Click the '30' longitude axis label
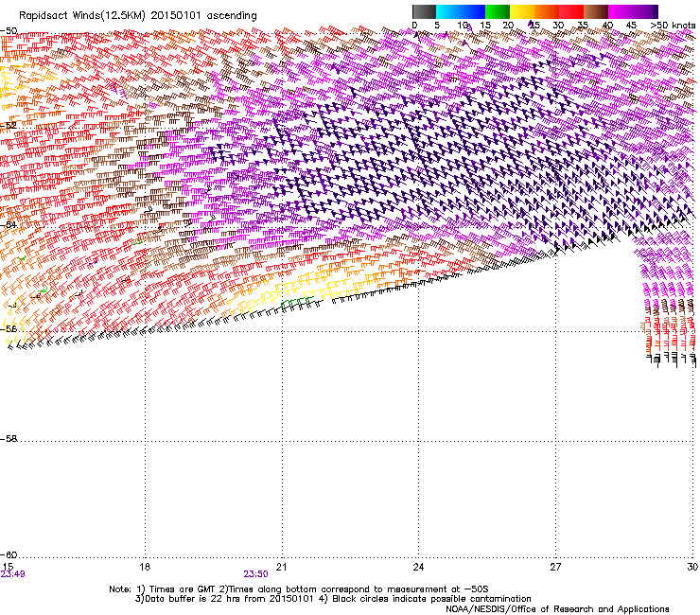 (x=692, y=567)
